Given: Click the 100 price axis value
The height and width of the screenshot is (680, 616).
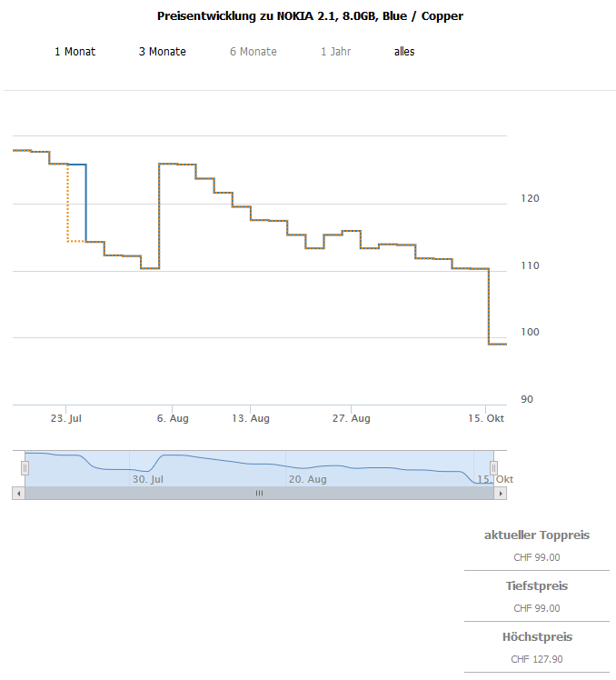Looking at the screenshot, I should pos(530,332).
